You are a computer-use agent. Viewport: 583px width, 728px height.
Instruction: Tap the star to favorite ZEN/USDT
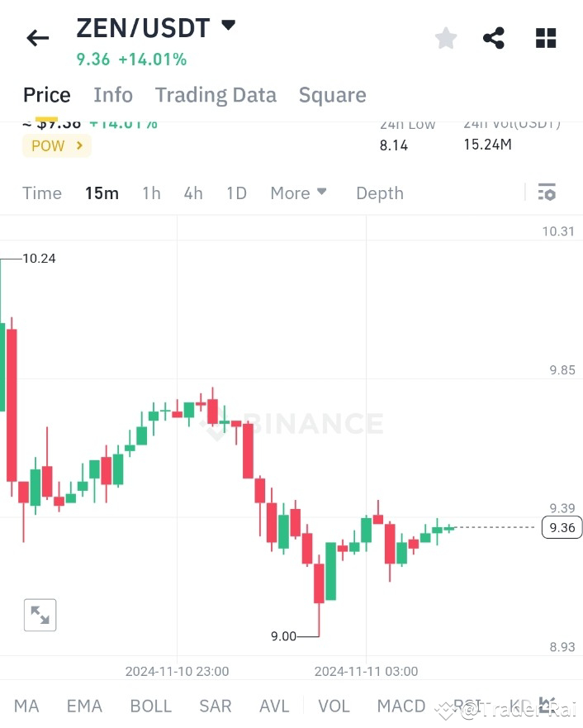pyautogui.click(x=445, y=37)
